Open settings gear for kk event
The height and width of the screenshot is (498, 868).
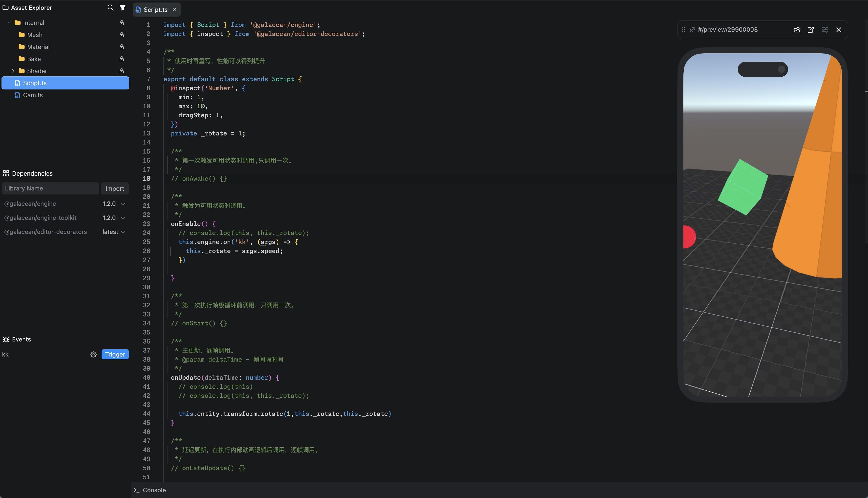coord(94,354)
